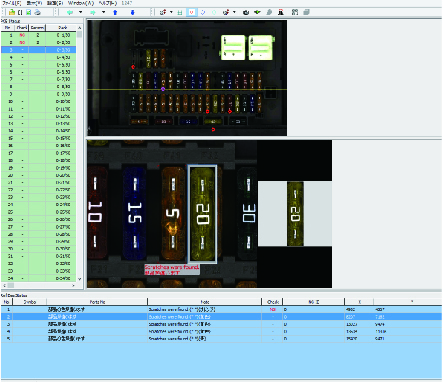
Task: Click the last gray stacked-pages toolbar icon
Action: pyautogui.click(x=307, y=12)
